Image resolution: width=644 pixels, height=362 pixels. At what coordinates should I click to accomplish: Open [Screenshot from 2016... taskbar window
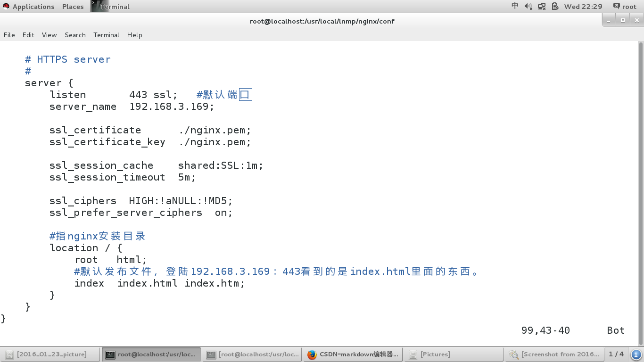554,354
